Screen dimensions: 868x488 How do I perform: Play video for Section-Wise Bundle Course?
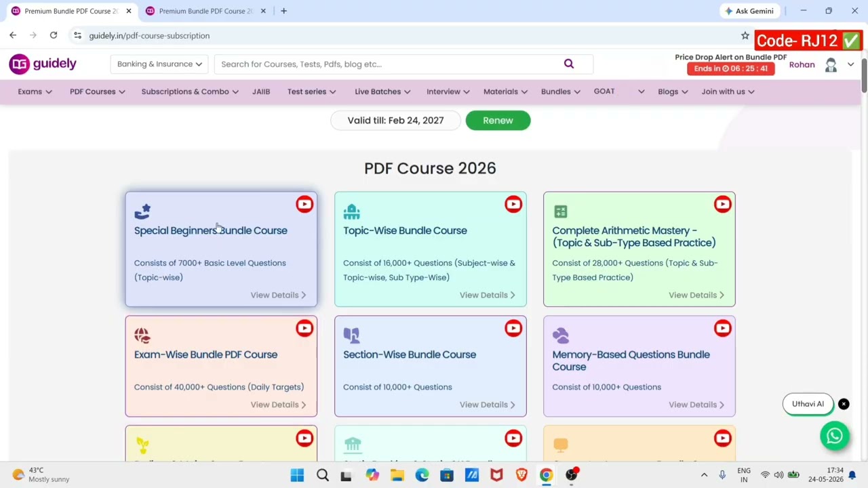[513, 328]
